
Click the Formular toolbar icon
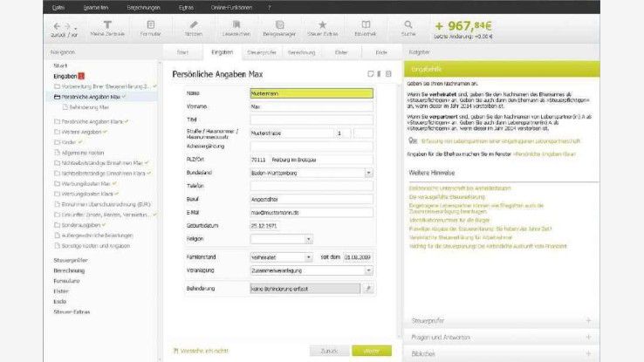151,29
